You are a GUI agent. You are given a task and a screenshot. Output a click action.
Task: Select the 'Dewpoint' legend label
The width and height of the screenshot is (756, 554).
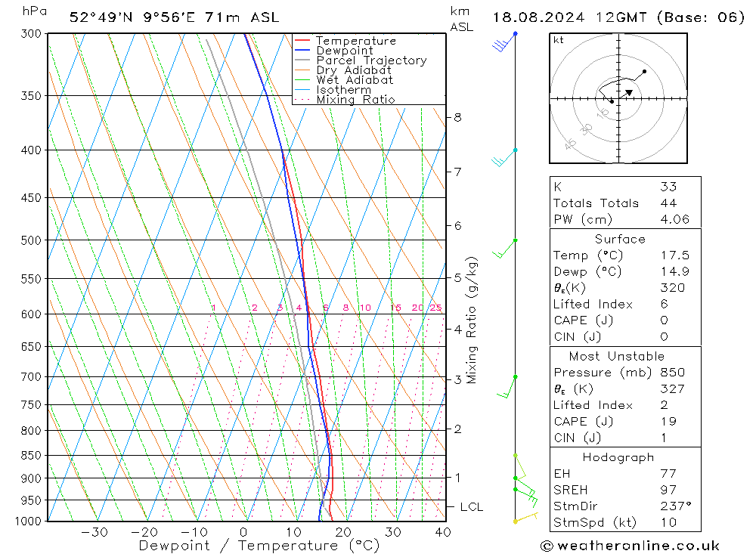(x=345, y=51)
